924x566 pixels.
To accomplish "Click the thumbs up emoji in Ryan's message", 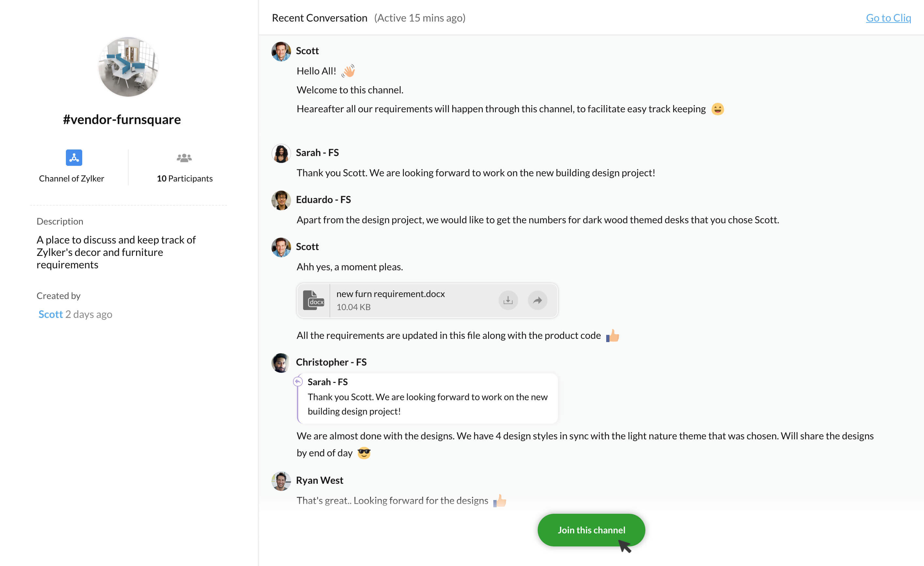I will (x=500, y=500).
